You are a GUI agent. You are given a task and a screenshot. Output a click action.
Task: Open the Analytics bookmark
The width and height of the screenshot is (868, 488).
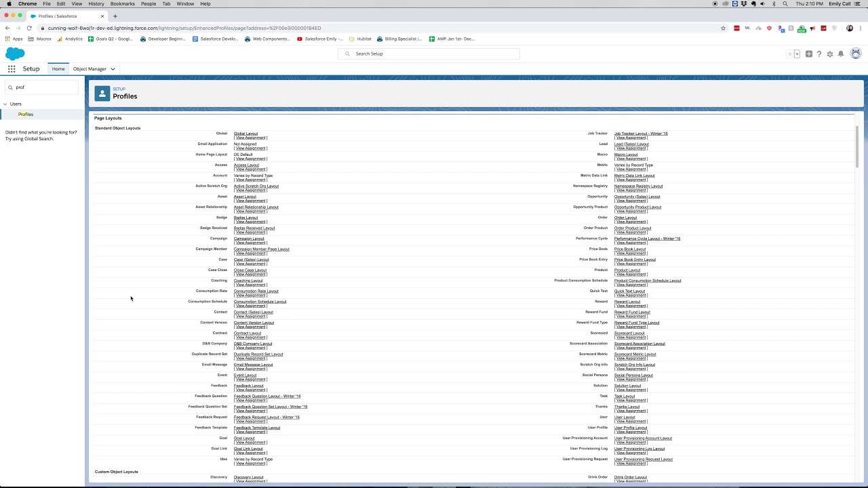tap(70, 39)
